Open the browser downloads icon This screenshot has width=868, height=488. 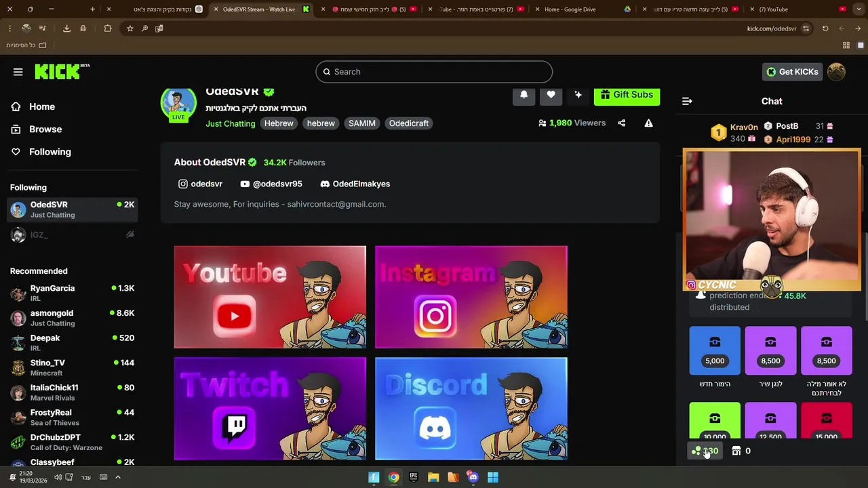[x=66, y=28]
